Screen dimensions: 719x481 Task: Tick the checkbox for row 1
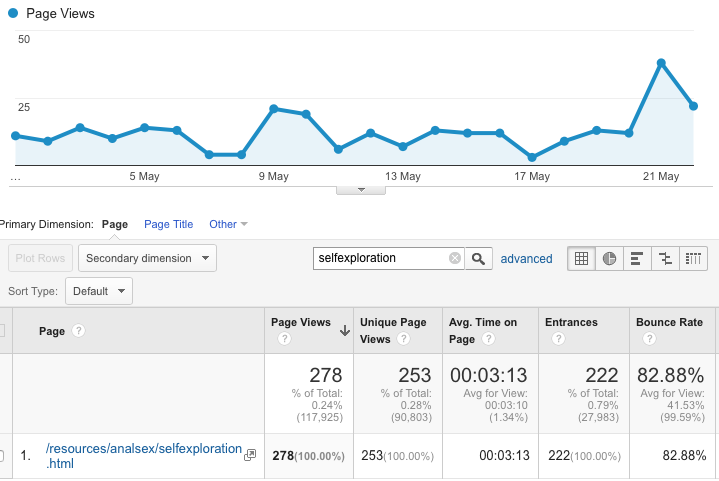point(3,456)
